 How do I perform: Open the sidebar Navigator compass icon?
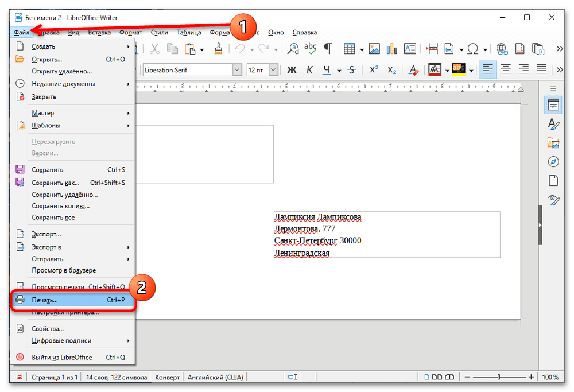553,161
